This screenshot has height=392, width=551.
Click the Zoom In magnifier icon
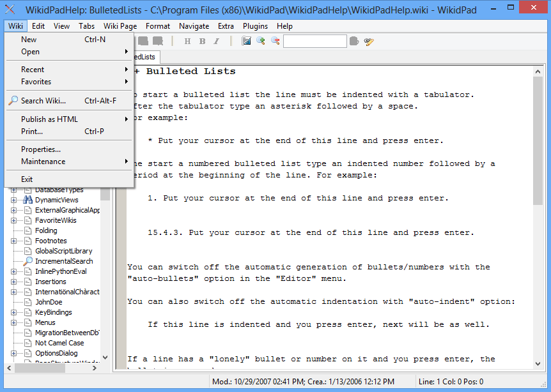click(261, 41)
